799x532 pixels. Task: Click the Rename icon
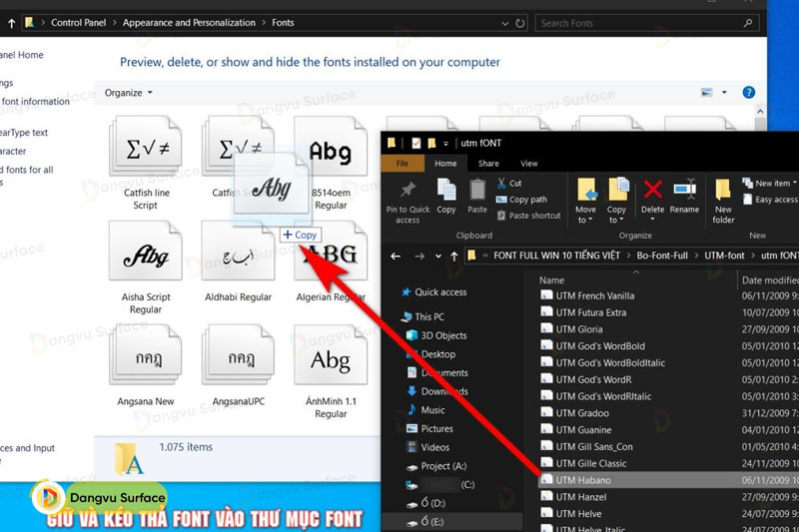click(684, 190)
